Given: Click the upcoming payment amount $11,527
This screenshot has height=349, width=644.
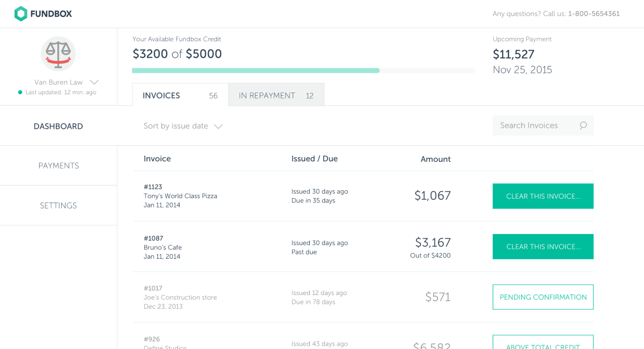Looking at the screenshot, I should point(514,54).
